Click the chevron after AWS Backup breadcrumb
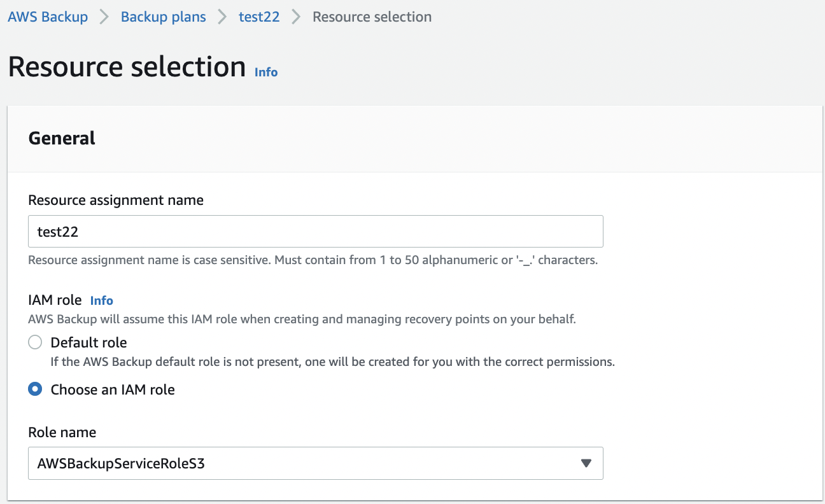 pos(104,17)
